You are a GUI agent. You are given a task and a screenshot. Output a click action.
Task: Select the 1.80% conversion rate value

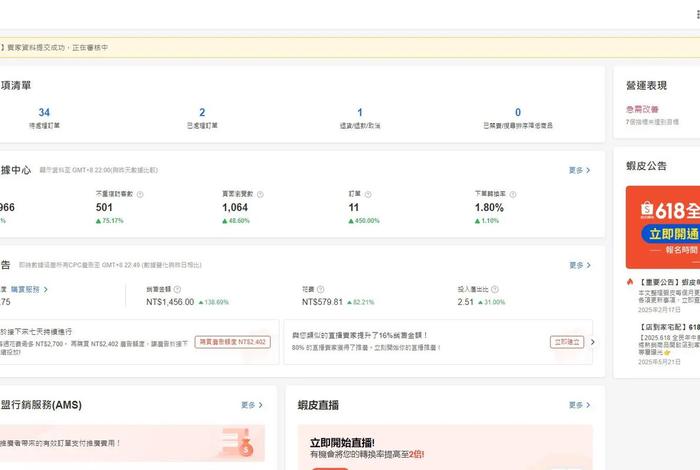pyautogui.click(x=489, y=207)
